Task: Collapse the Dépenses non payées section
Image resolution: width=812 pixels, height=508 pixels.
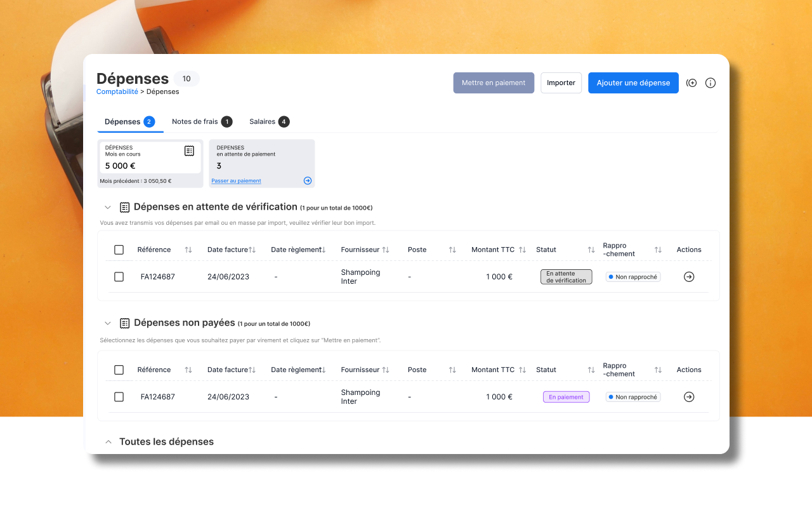Action: pyautogui.click(x=108, y=323)
